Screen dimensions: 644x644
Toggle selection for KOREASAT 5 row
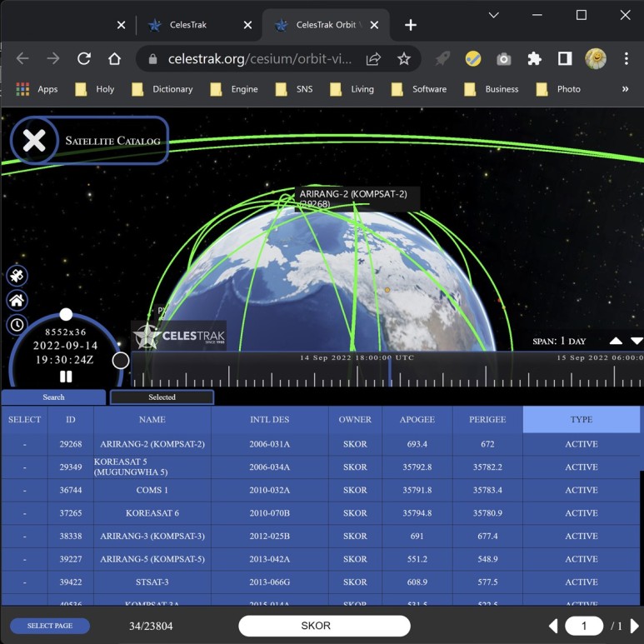[x=25, y=467]
